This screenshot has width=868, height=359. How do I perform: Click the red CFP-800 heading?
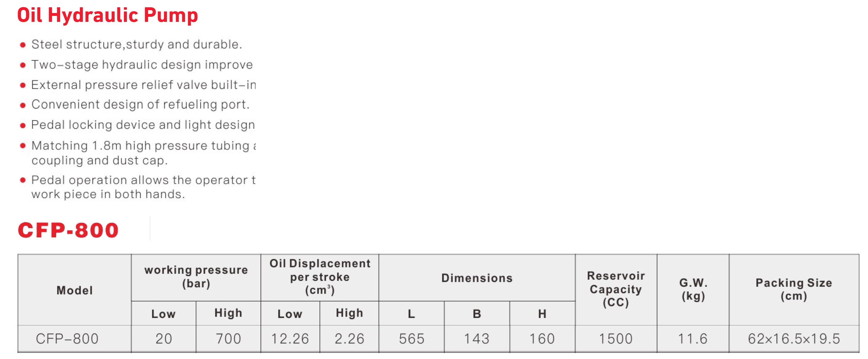pos(68,231)
